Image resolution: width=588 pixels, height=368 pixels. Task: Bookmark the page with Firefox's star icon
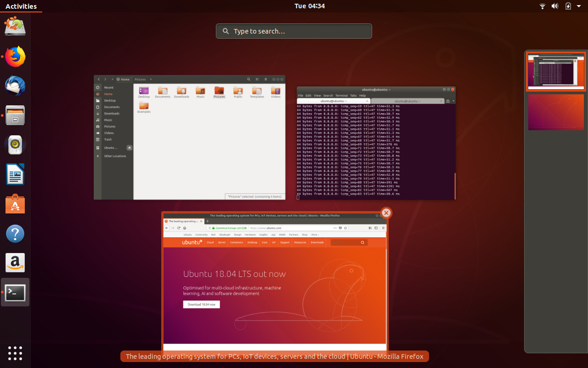coord(346,228)
